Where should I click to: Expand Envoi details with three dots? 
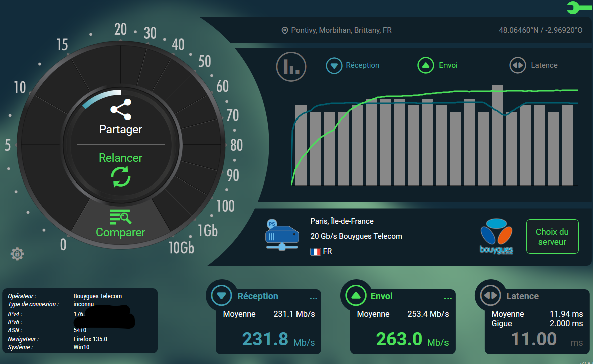click(x=448, y=298)
